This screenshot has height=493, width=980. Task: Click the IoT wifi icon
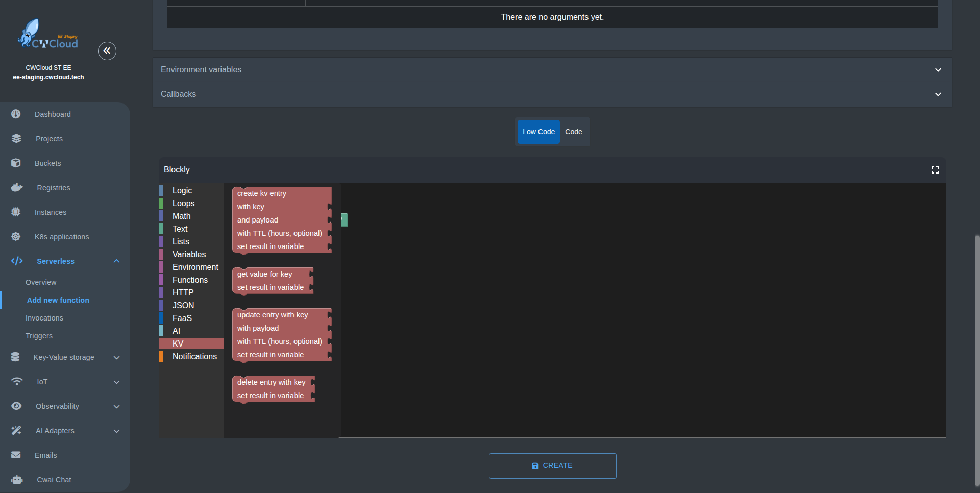[x=17, y=382]
